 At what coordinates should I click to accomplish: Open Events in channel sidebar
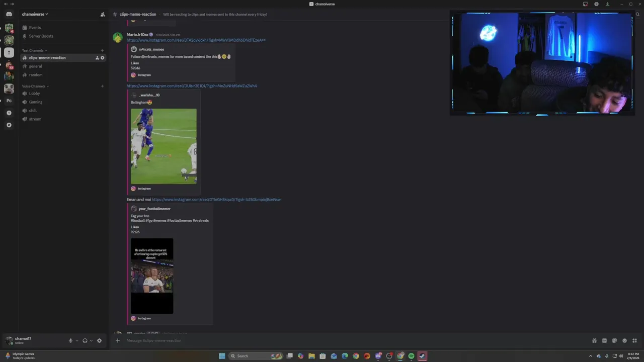[35, 28]
